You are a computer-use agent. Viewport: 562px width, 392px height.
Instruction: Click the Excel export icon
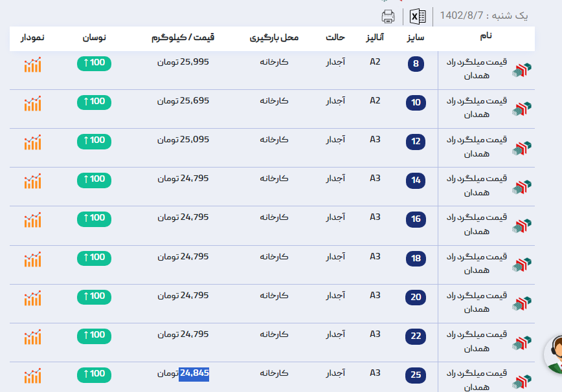[418, 16]
